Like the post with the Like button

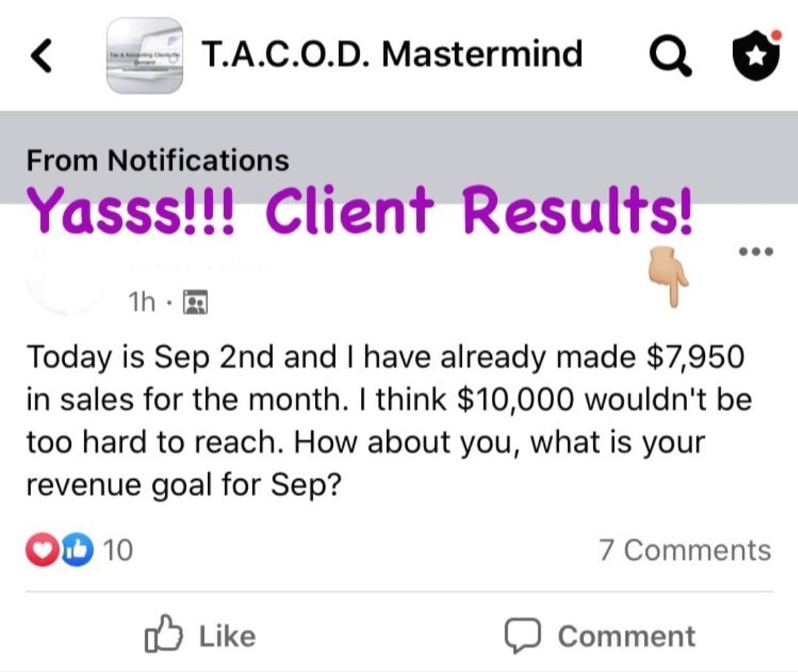coord(200,635)
